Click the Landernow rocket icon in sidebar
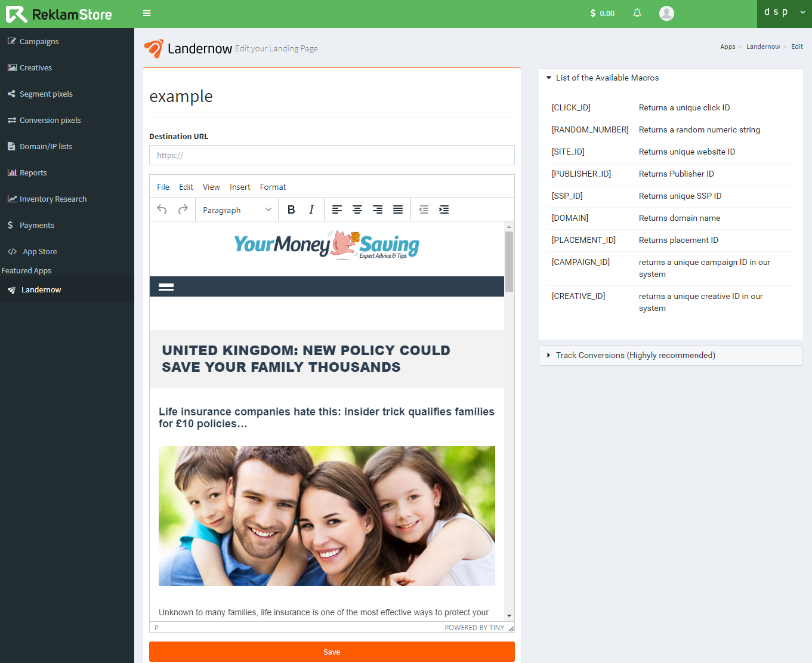Screen dimensions: 812x663 point(11,290)
